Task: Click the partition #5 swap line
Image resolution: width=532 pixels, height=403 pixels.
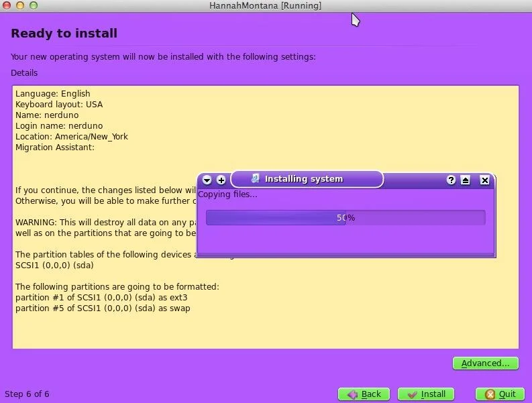Action: click(x=103, y=308)
